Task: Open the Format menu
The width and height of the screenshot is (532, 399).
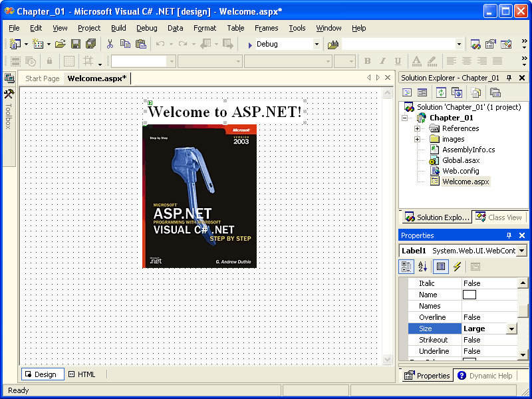Action: click(x=205, y=28)
